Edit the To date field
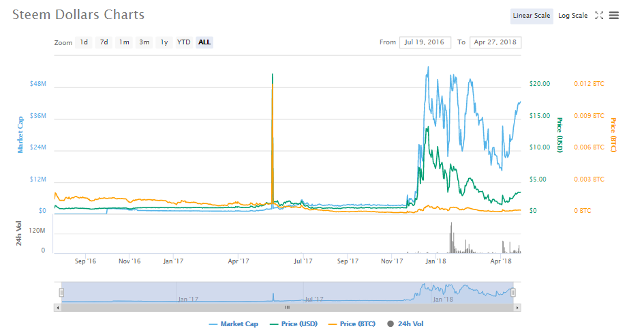This screenshot has width=644, height=333. [495, 42]
